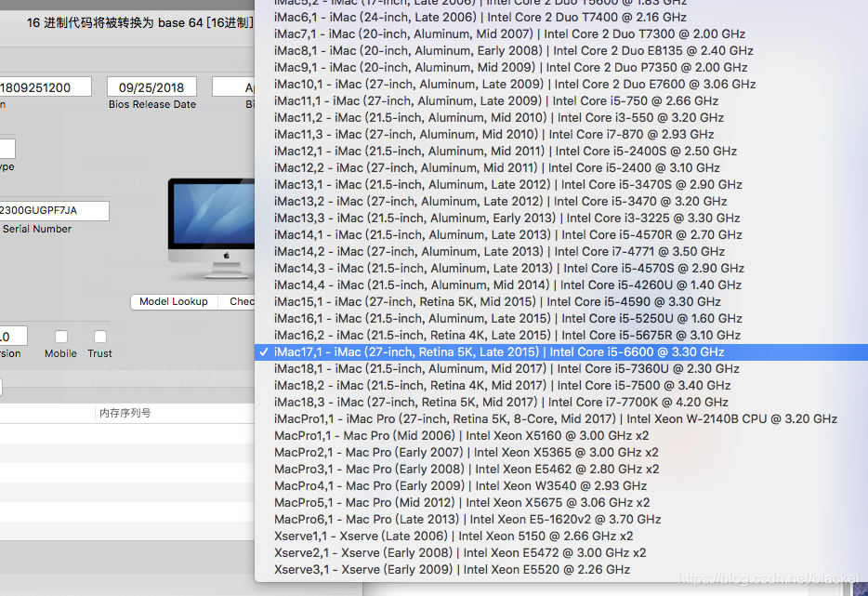Pick iMac9,1 Mid 2009 model
This screenshot has height=596, width=868.
pos(561,68)
